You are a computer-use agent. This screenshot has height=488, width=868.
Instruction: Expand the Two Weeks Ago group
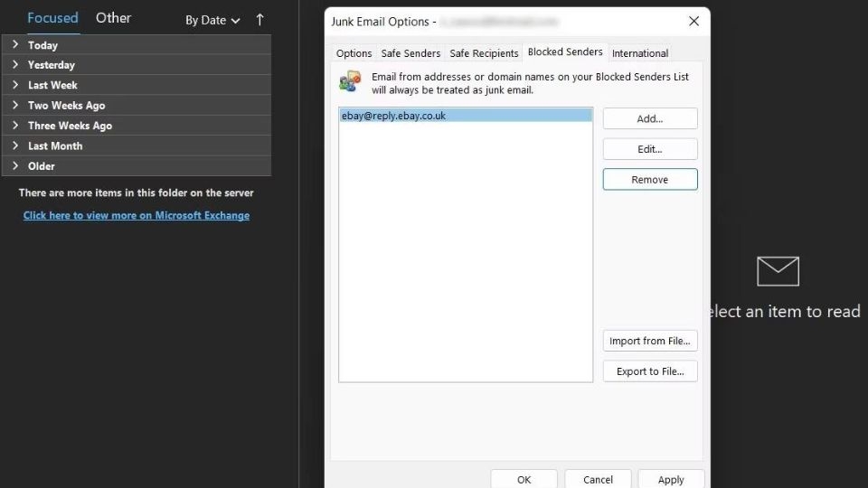15,105
